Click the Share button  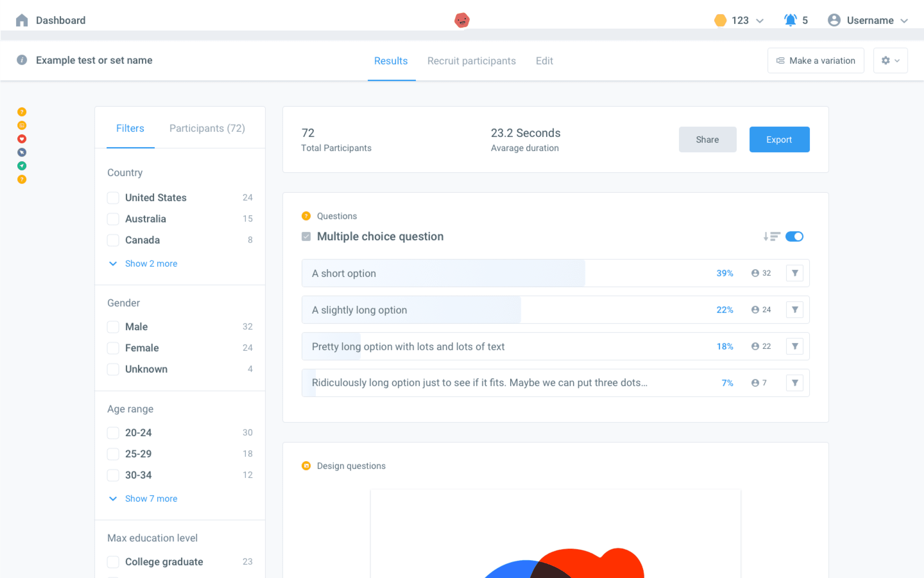pos(707,140)
